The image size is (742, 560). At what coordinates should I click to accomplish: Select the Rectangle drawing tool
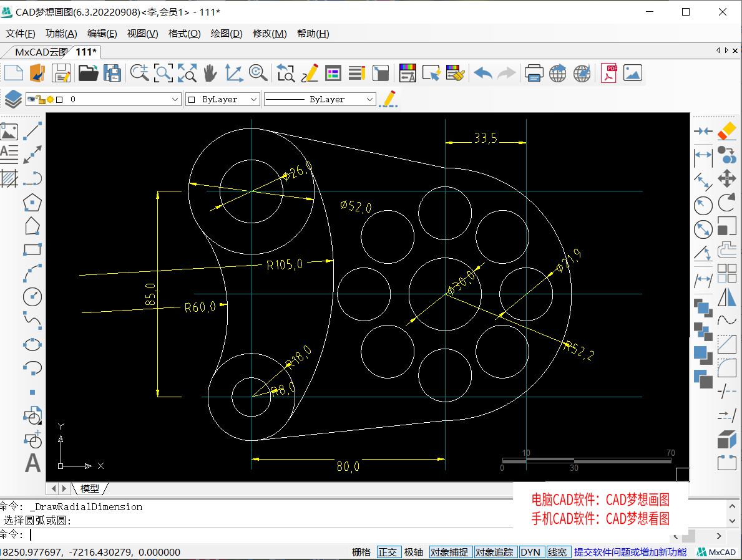(32, 249)
